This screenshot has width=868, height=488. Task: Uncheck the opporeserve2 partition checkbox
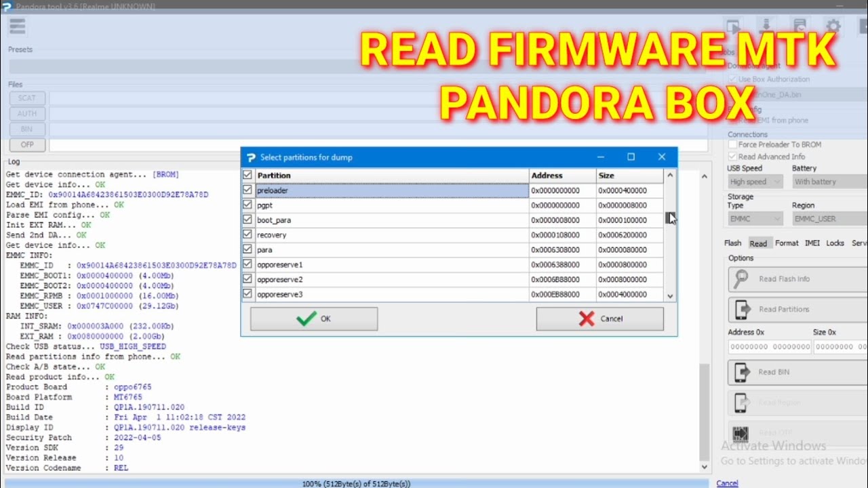[x=248, y=279]
